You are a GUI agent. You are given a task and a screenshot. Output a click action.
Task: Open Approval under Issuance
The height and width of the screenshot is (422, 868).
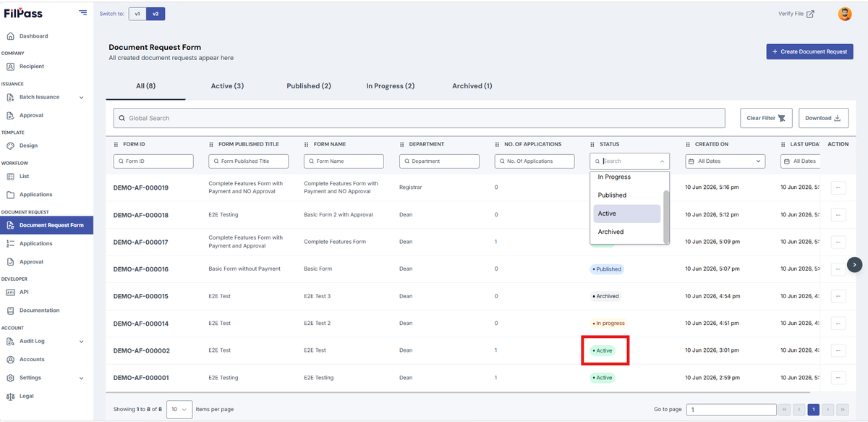[31, 115]
